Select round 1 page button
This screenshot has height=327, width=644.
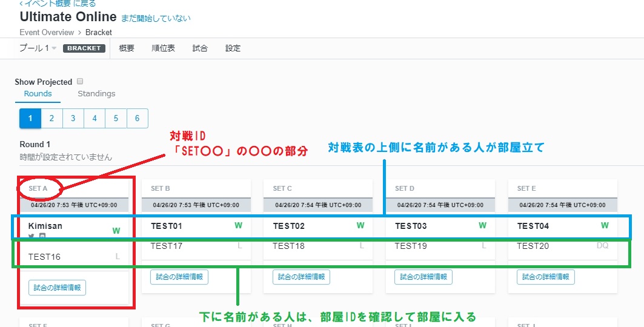30,118
